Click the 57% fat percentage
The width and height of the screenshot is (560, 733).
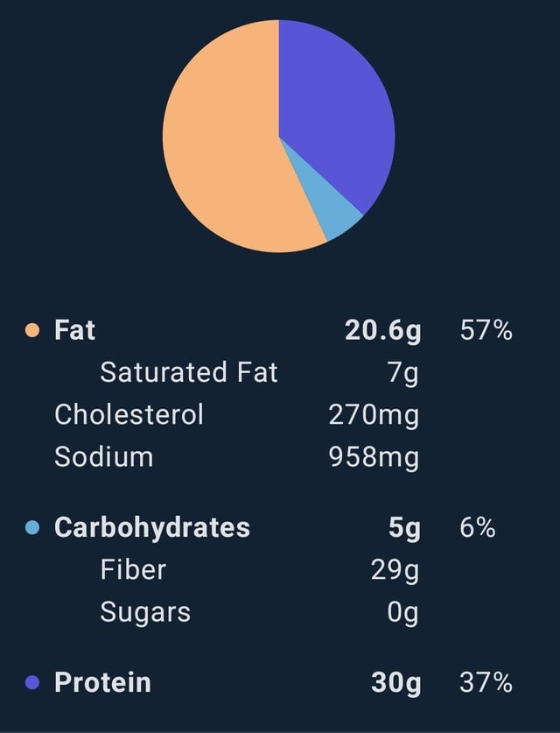[x=486, y=330]
